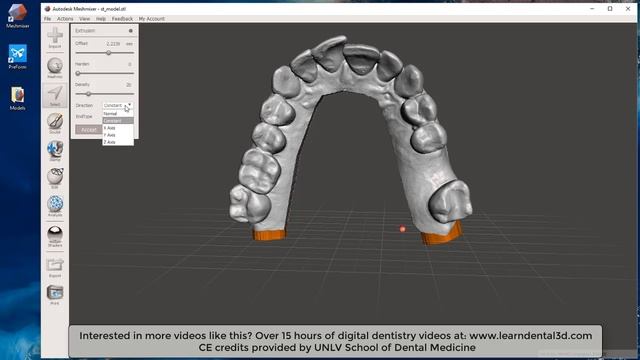Click the Extrusion panel title

click(x=85, y=31)
